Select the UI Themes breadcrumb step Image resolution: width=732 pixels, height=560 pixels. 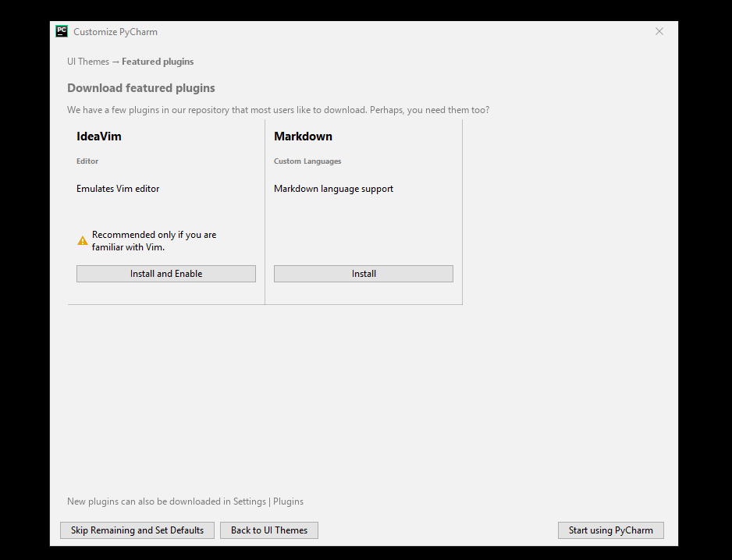point(88,62)
